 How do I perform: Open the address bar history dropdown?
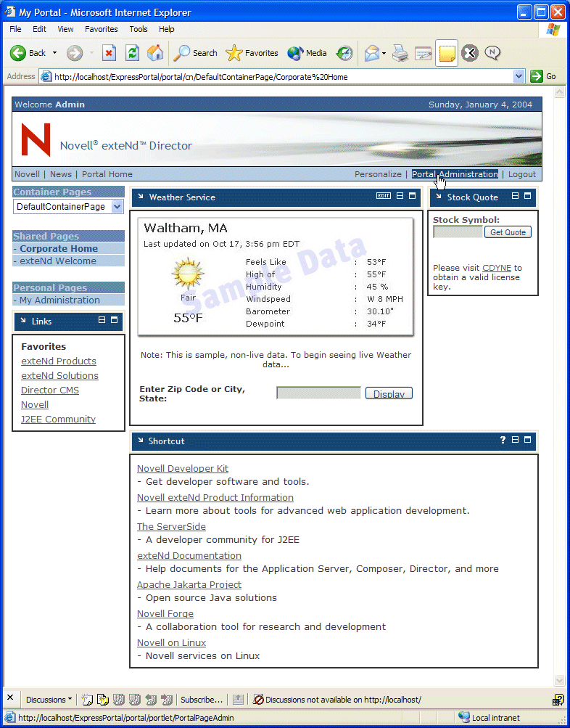click(x=519, y=77)
